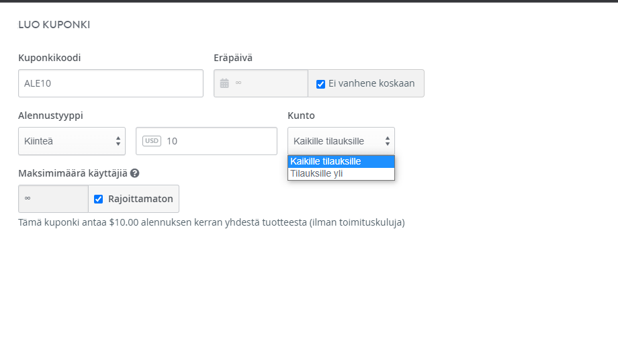Click the discount amount field showing 10

(206, 141)
